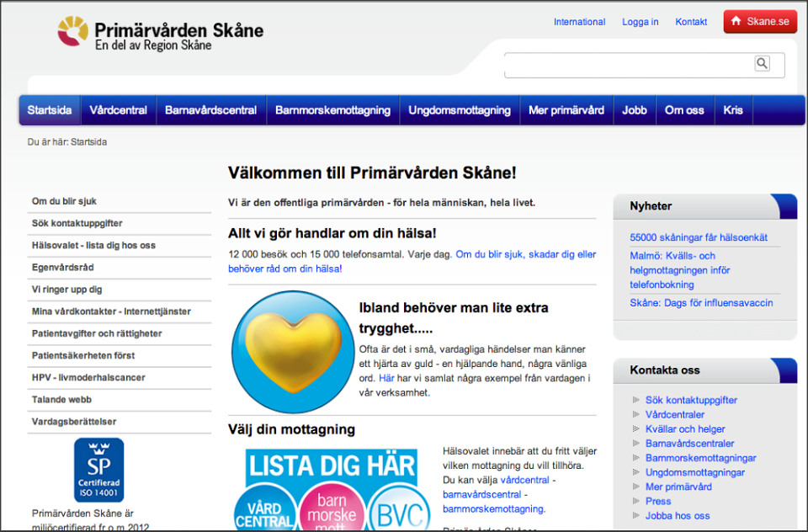
Task: Open Mer primärvård under Kontakta oss
Action: [x=678, y=487]
